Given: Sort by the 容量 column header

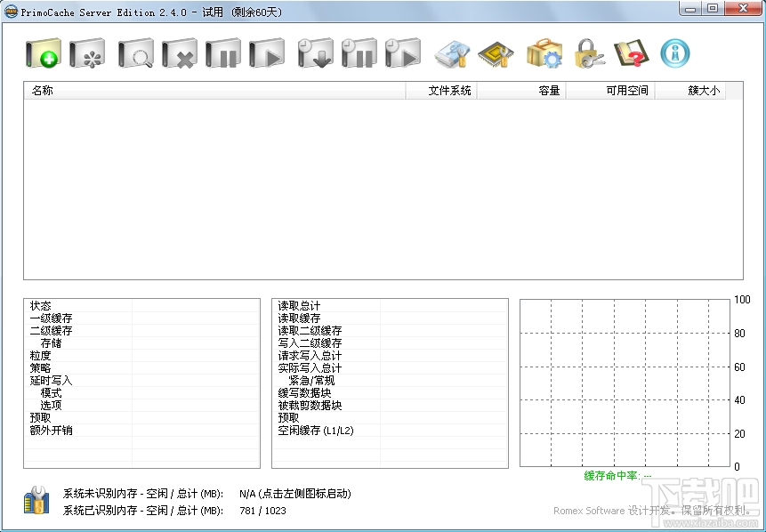Looking at the screenshot, I should coord(521,91).
